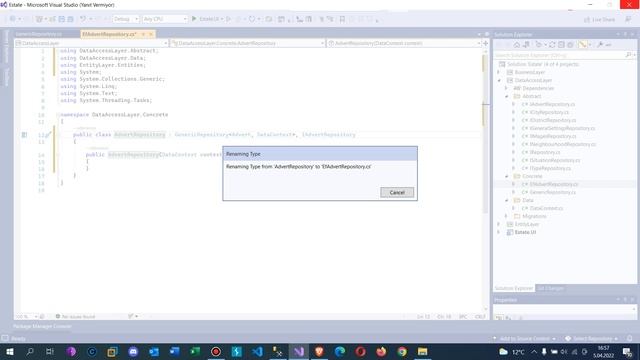Open Visual Studio Code from the taskbar
Viewport: 640px width, 360px height.
tap(257, 351)
